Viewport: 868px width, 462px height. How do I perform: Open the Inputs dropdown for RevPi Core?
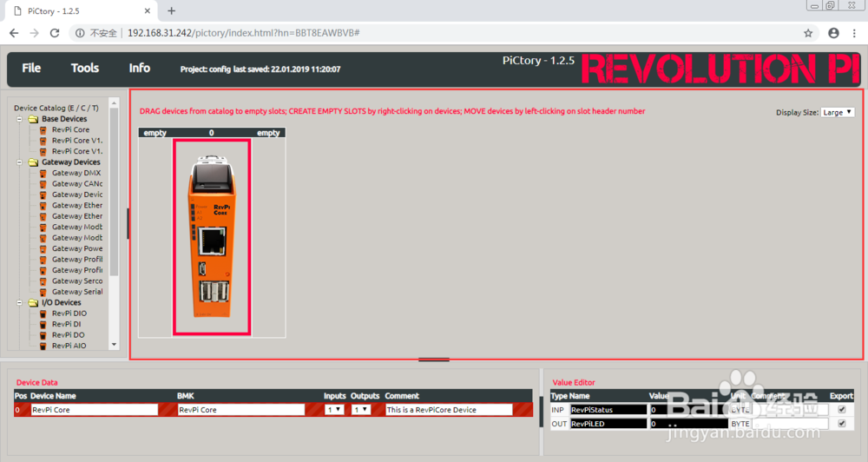click(x=334, y=409)
